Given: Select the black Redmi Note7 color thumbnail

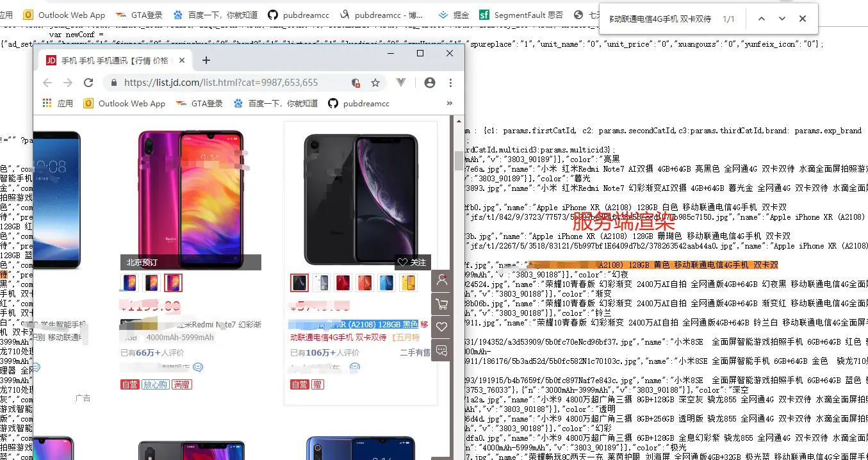Looking at the screenshot, I should click(x=151, y=283).
